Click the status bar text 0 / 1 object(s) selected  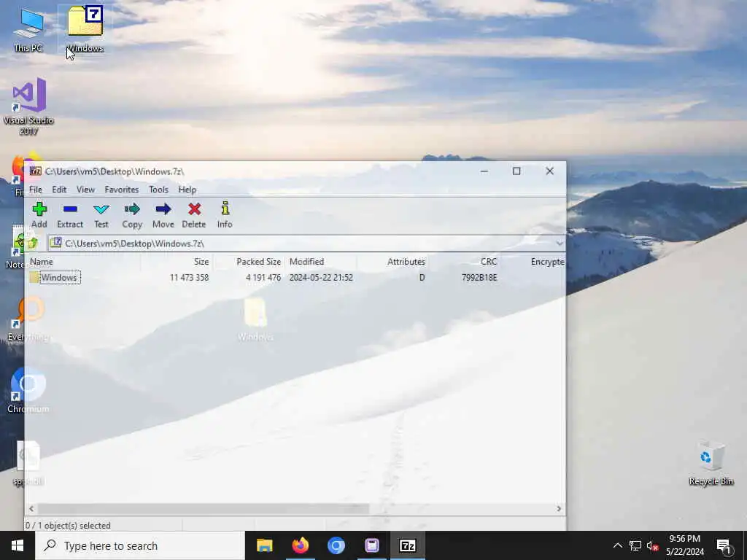[x=68, y=526]
